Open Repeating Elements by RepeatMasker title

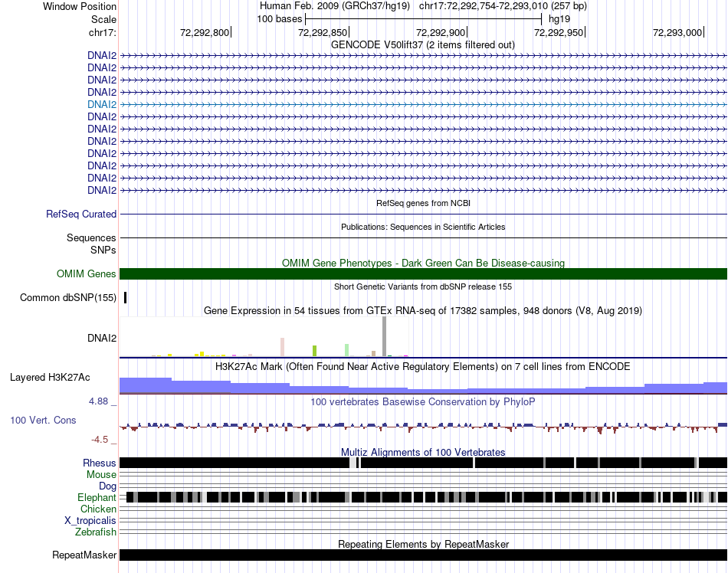[423, 544]
